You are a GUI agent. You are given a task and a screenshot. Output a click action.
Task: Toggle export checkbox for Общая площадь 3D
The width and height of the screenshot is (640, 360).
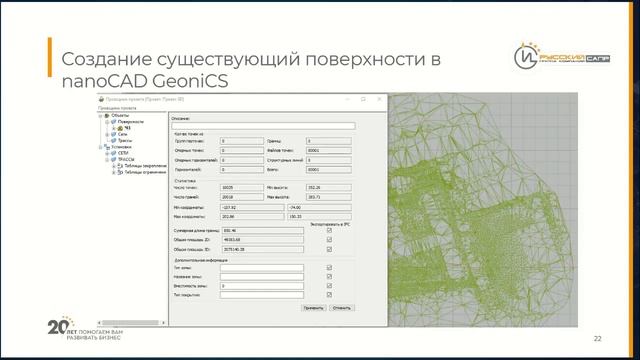(329, 249)
